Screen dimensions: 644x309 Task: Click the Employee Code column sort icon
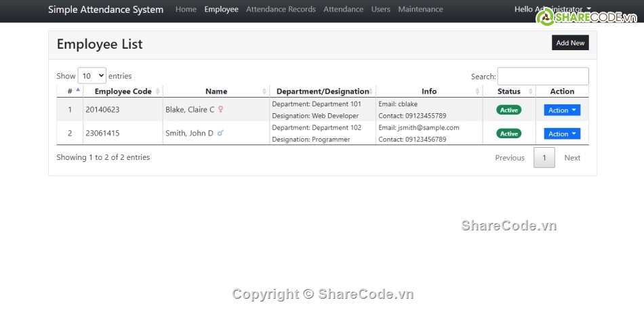click(x=158, y=91)
